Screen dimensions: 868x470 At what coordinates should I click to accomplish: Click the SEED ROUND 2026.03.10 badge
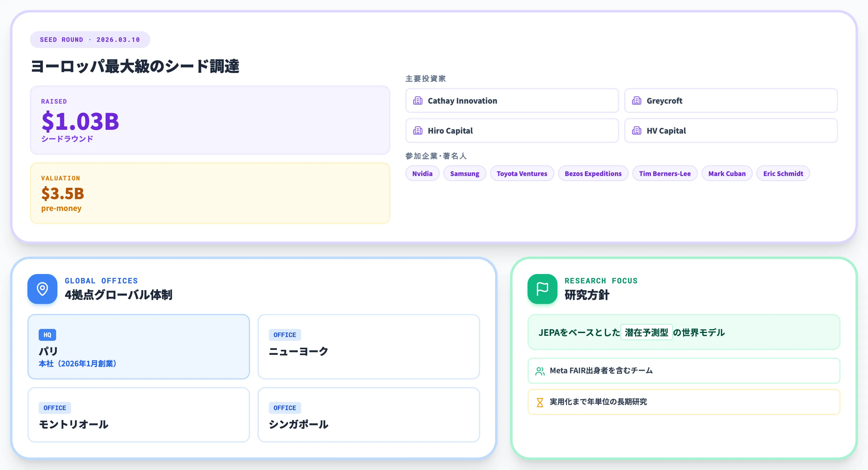[90, 39]
